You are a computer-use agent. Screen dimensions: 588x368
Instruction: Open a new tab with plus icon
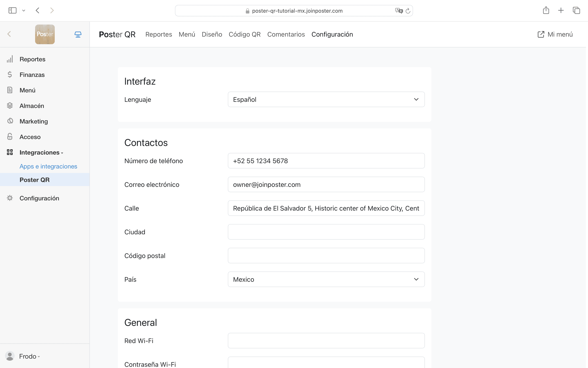[x=561, y=10]
